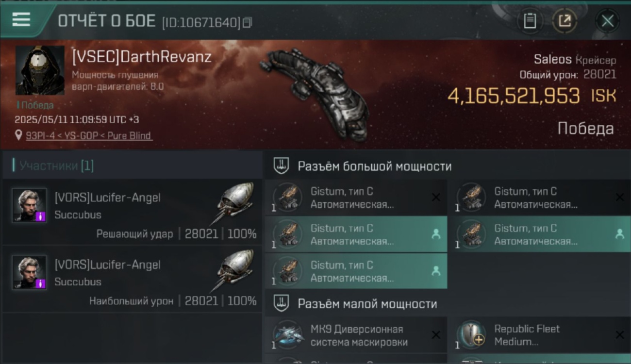Toggle X mark on top-right Gistum module
This screenshot has height=364, width=631.
click(x=619, y=197)
